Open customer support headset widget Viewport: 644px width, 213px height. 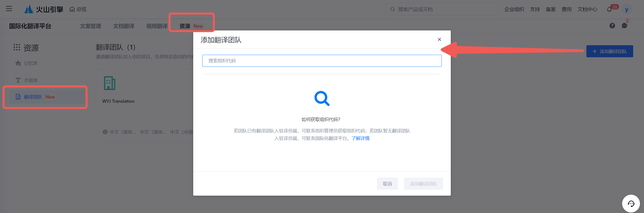pos(631,203)
